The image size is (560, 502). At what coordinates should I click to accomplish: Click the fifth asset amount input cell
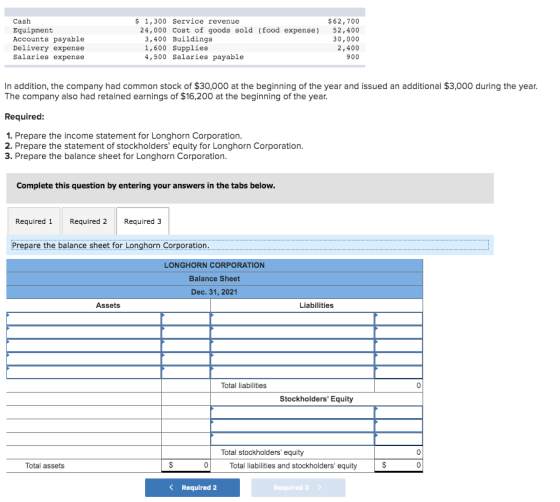coord(186,372)
